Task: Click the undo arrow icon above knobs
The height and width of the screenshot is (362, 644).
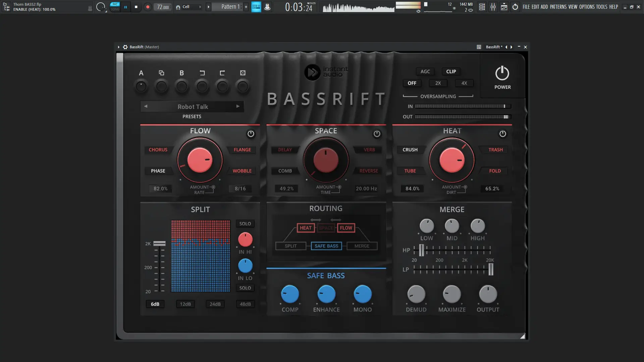Action: tap(202, 73)
